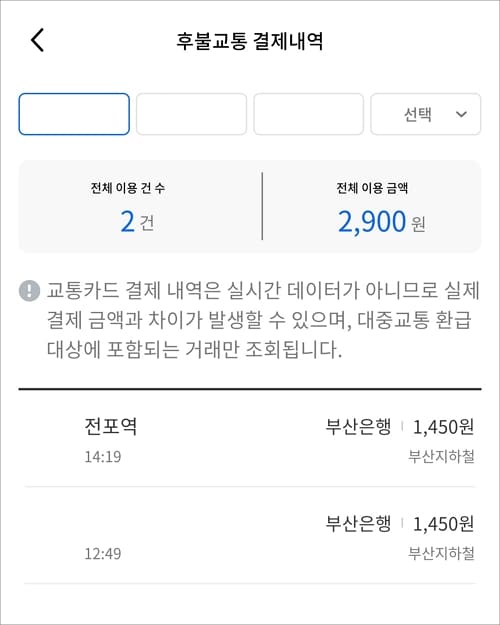The image size is (500, 625).
Task: Expand the chevron next to 선택
Action: pyautogui.click(x=461, y=114)
